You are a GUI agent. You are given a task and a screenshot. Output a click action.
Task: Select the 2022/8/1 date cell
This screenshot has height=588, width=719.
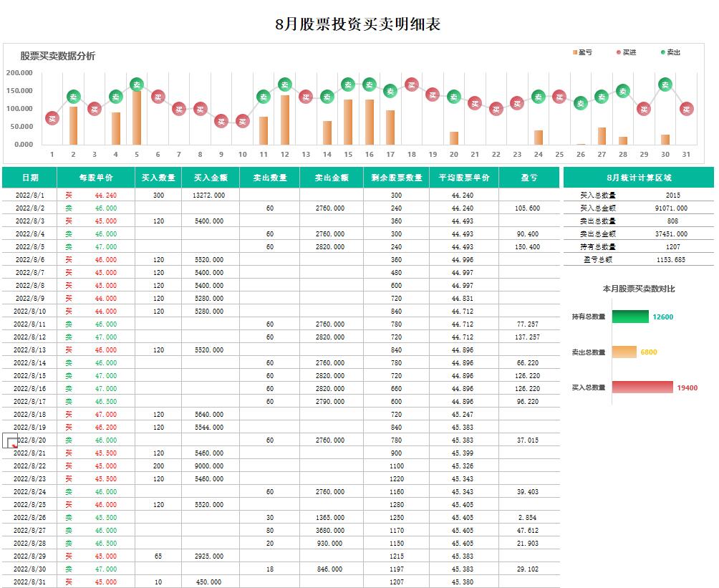(29, 195)
